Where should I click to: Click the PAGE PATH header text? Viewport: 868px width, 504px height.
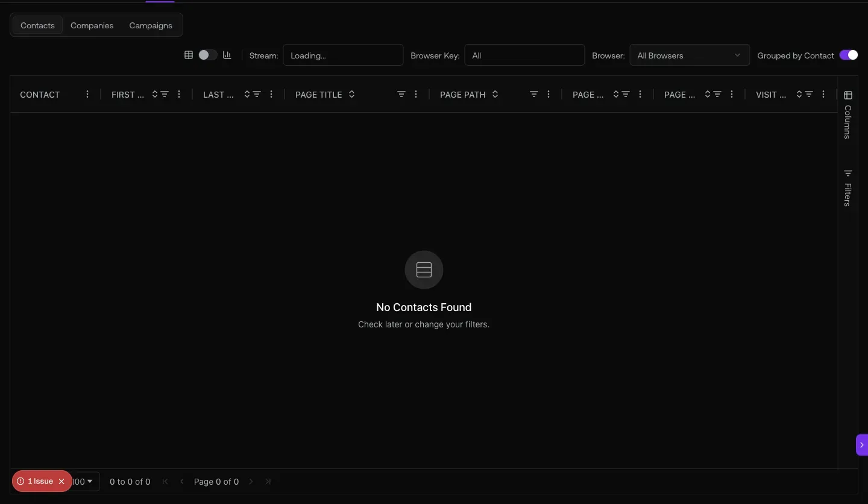(x=463, y=94)
